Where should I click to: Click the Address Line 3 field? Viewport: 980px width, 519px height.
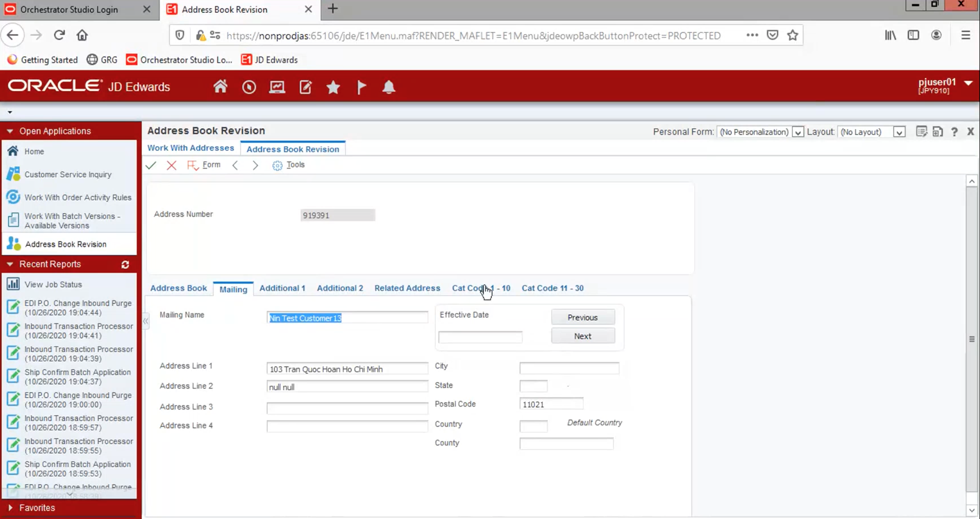click(347, 408)
